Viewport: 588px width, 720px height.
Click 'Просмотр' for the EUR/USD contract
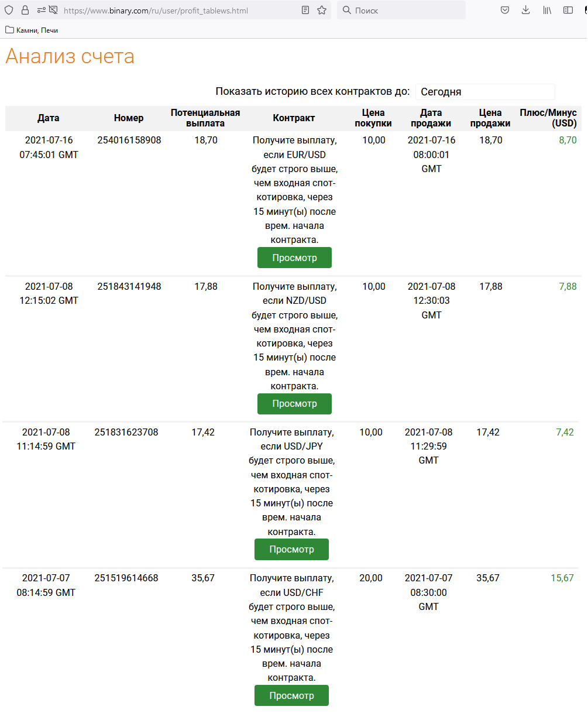(294, 258)
